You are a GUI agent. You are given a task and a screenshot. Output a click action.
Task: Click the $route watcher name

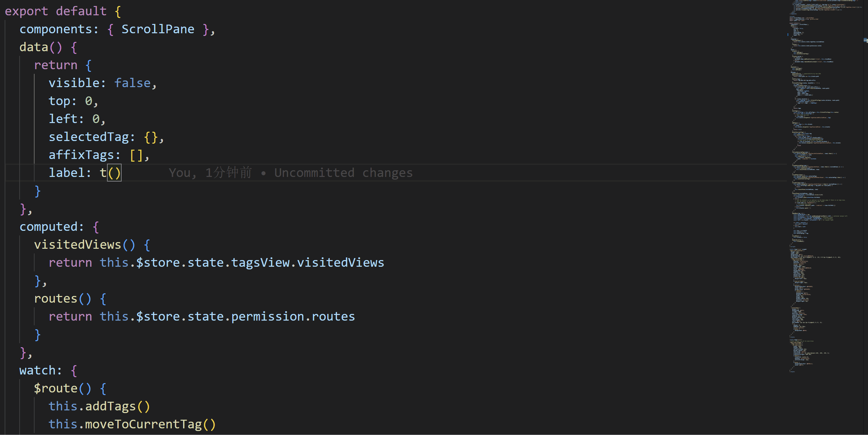click(55, 388)
